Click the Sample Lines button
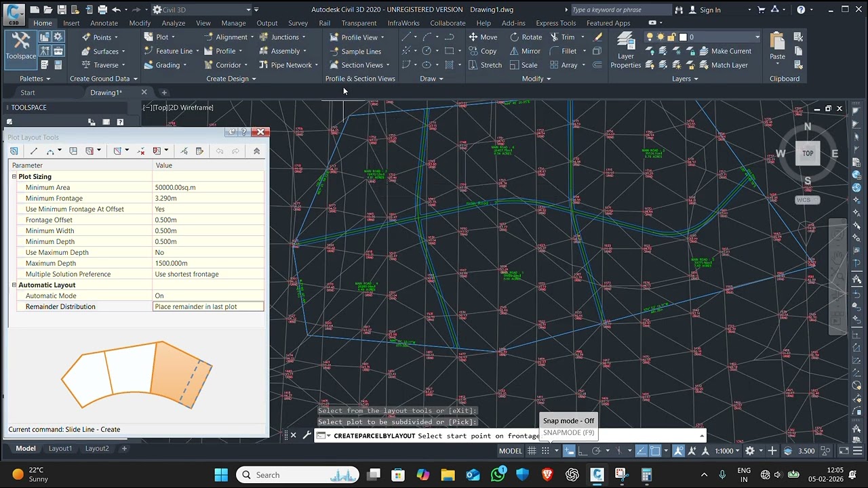This screenshot has height=488, width=868. tap(355, 52)
